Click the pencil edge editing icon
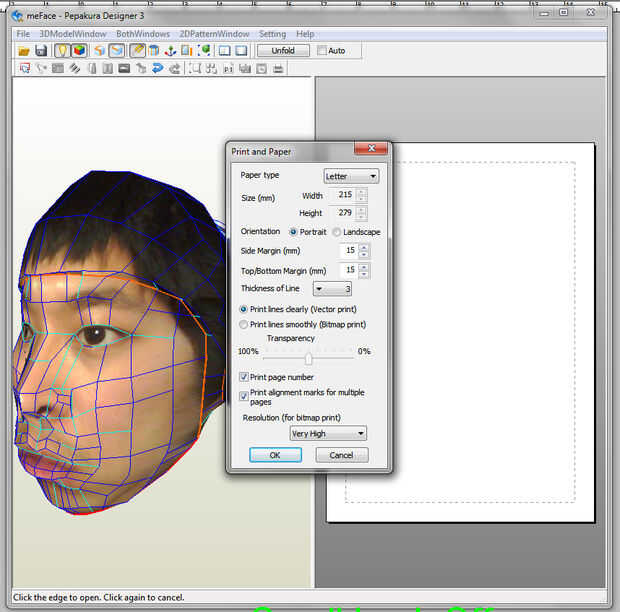The height and width of the screenshot is (612, 620). [x=136, y=50]
